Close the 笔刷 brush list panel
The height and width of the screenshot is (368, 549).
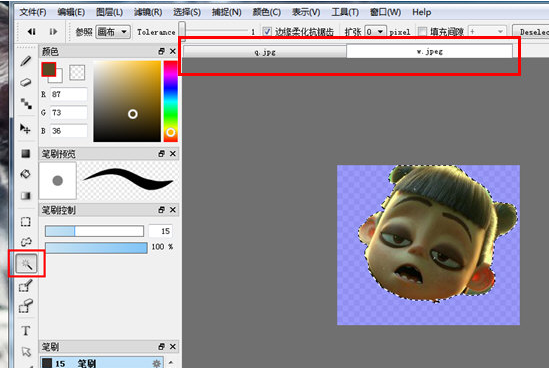click(173, 346)
